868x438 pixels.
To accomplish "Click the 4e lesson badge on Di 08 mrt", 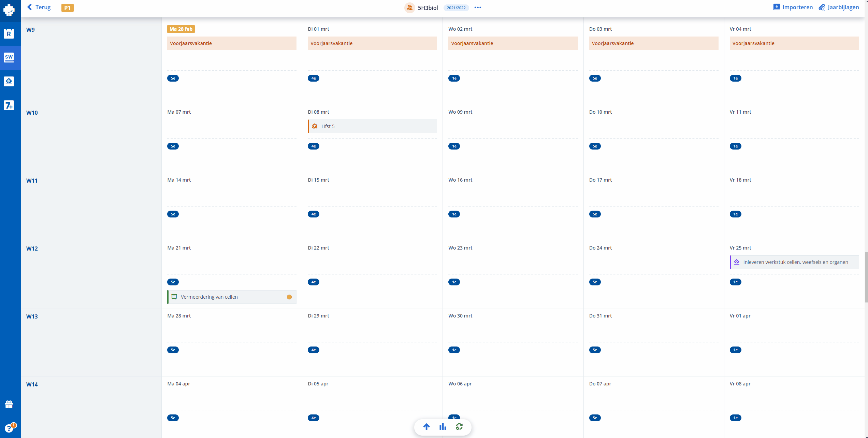I will [314, 146].
